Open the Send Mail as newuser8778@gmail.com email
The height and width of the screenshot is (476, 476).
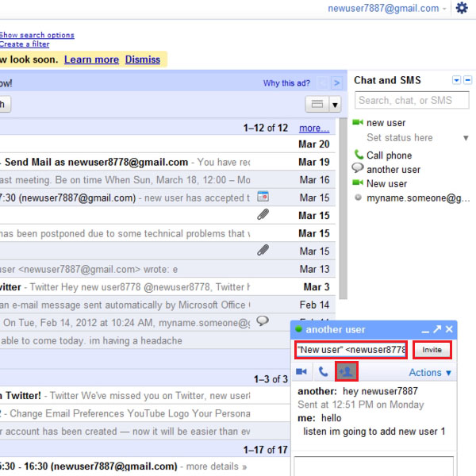pos(167,162)
